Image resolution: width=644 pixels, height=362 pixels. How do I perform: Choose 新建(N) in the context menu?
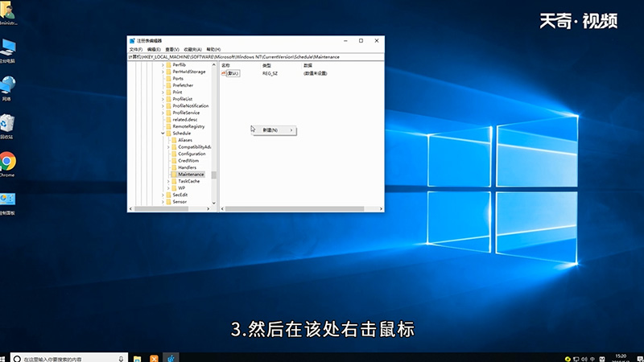point(274,130)
